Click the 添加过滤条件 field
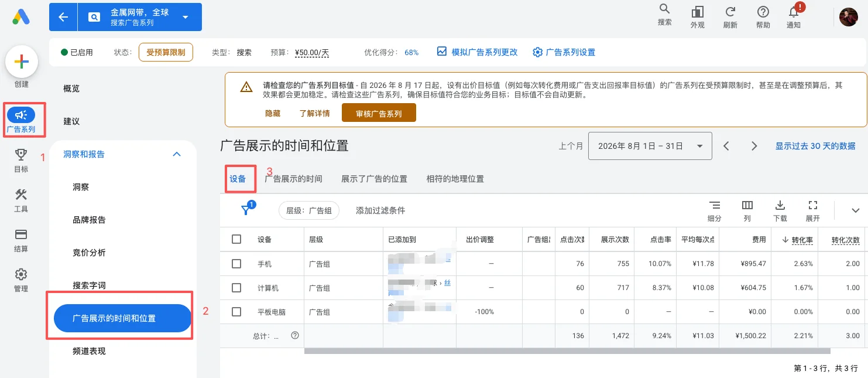868x378 pixels. (x=380, y=210)
